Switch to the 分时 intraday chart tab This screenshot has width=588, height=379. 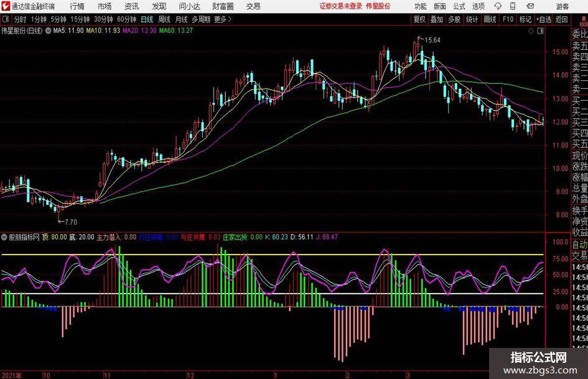(x=20, y=19)
